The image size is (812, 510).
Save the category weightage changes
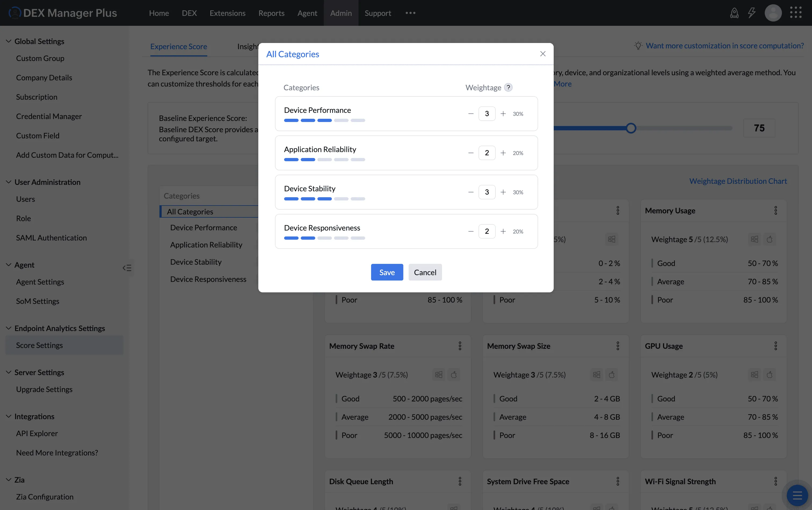[387, 272]
